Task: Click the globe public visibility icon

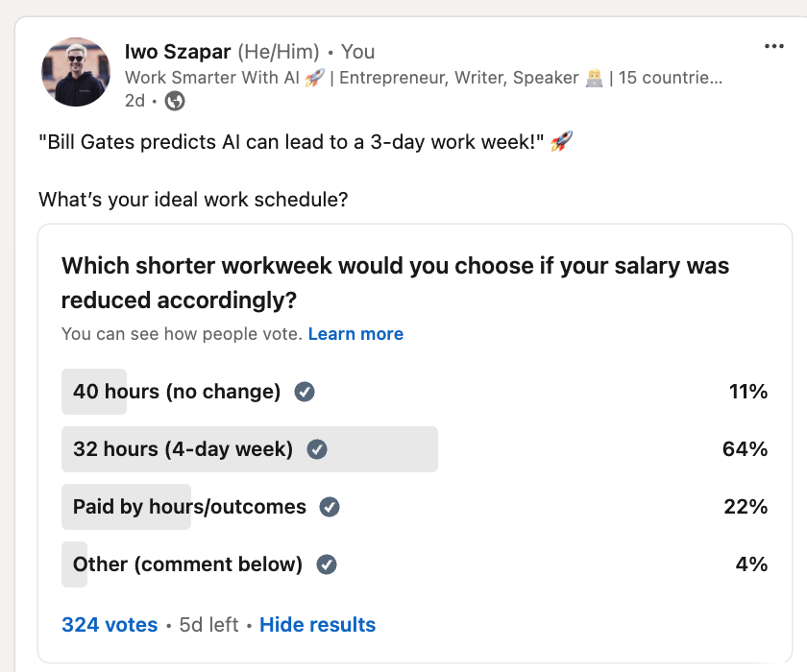Action: (175, 100)
